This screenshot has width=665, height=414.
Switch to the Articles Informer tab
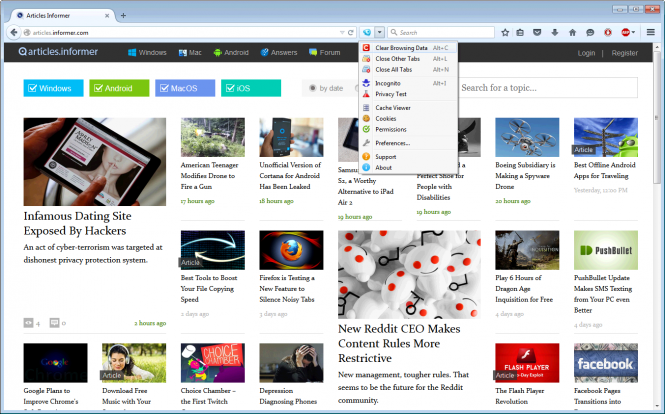pyautogui.click(x=61, y=16)
